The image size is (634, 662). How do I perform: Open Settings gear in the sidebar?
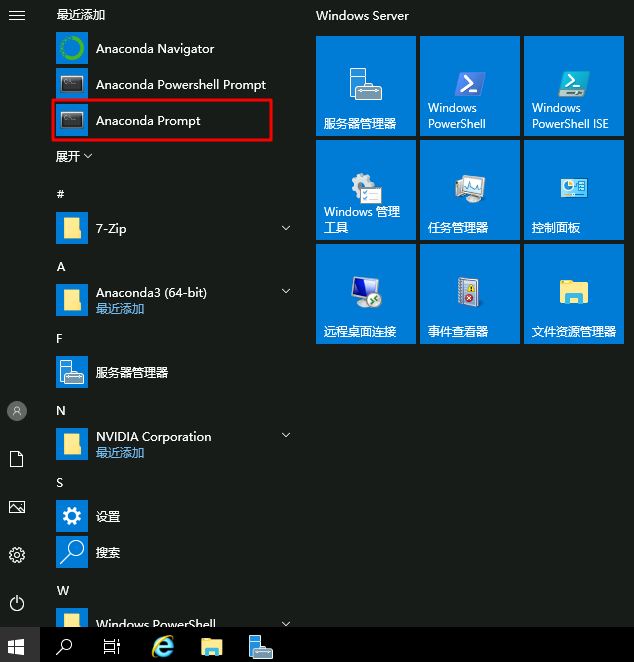tap(17, 555)
